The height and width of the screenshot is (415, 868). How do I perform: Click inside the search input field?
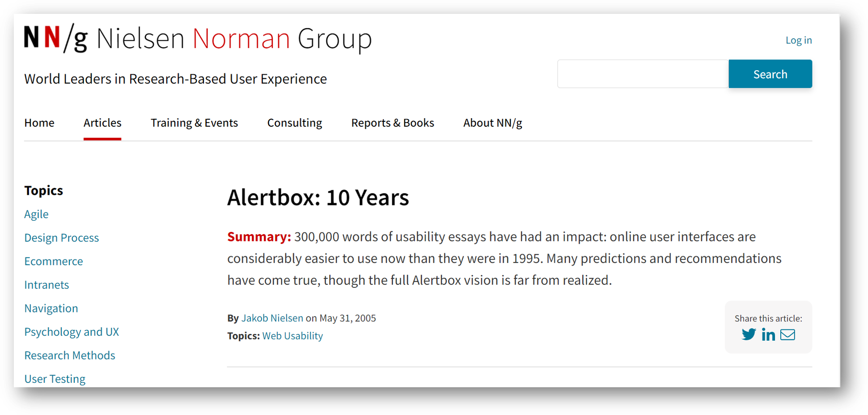(x=642, y=74)
